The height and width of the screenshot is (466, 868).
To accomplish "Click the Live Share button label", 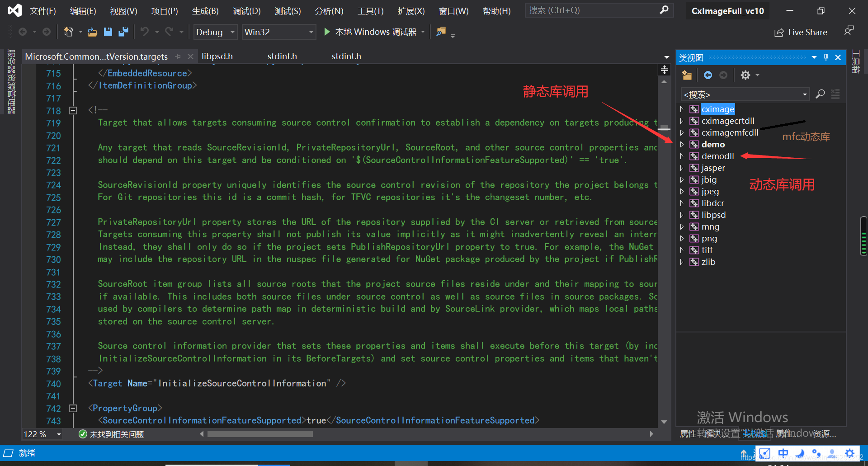I will coord(807,33).
